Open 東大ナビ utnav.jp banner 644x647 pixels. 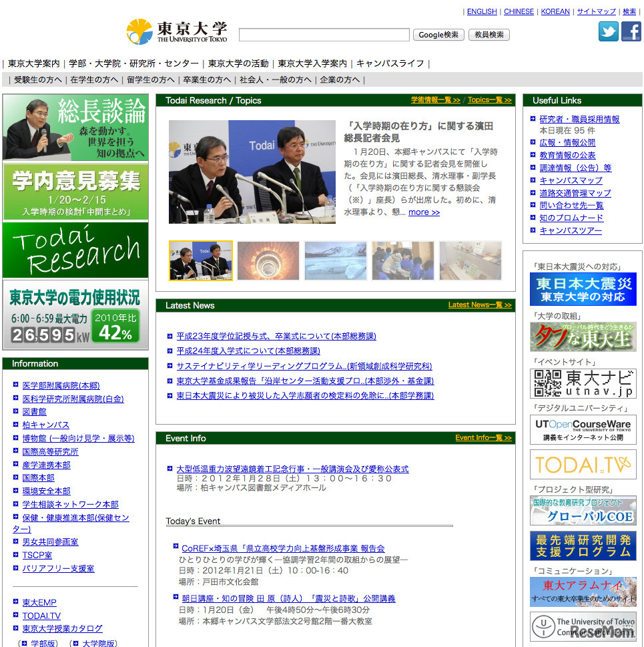point(583,384)
